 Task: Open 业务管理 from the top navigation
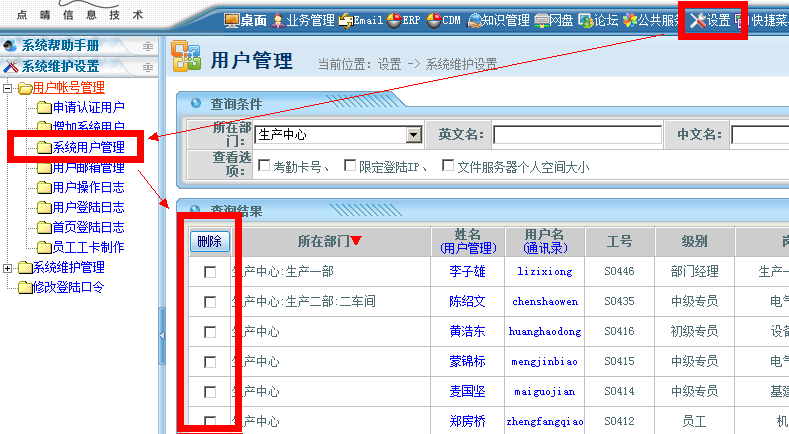click(303, 20)
